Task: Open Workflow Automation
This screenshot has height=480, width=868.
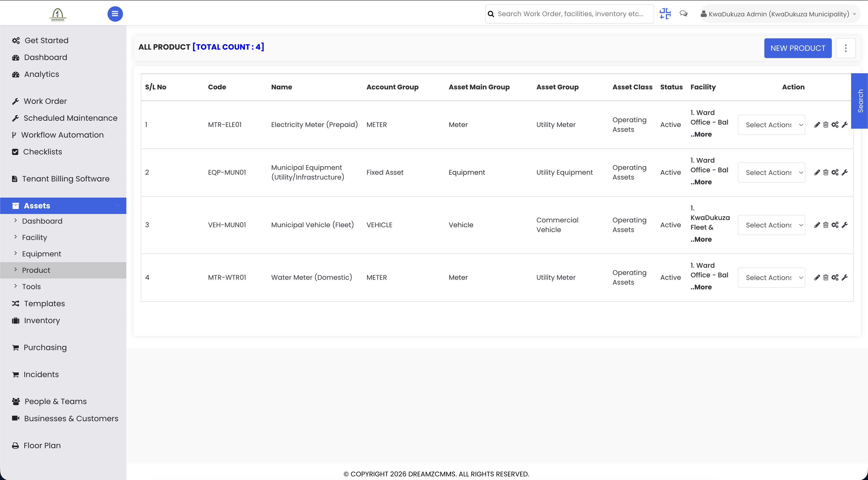Action: [63, 135]
